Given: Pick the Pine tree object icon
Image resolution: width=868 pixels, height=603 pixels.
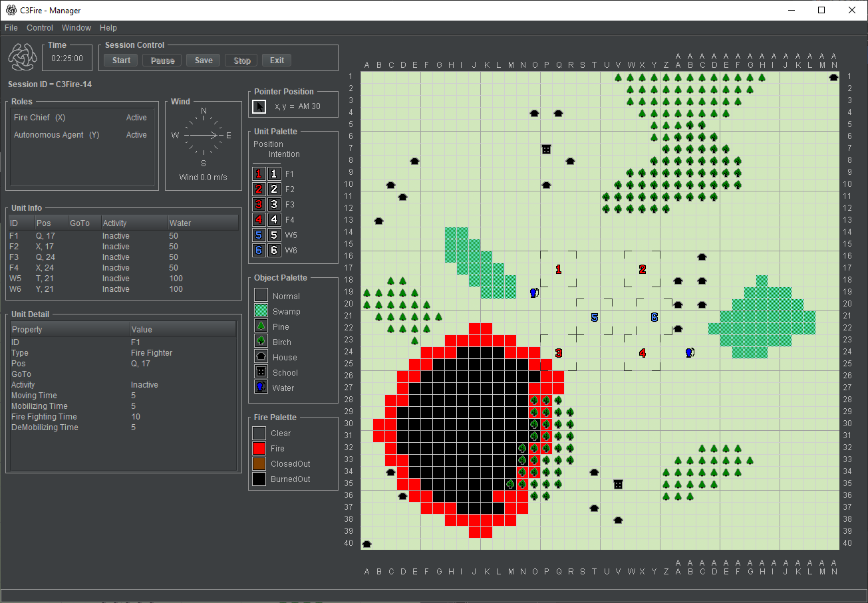Looking at the screenshot, I should click(x=261, y=326).
